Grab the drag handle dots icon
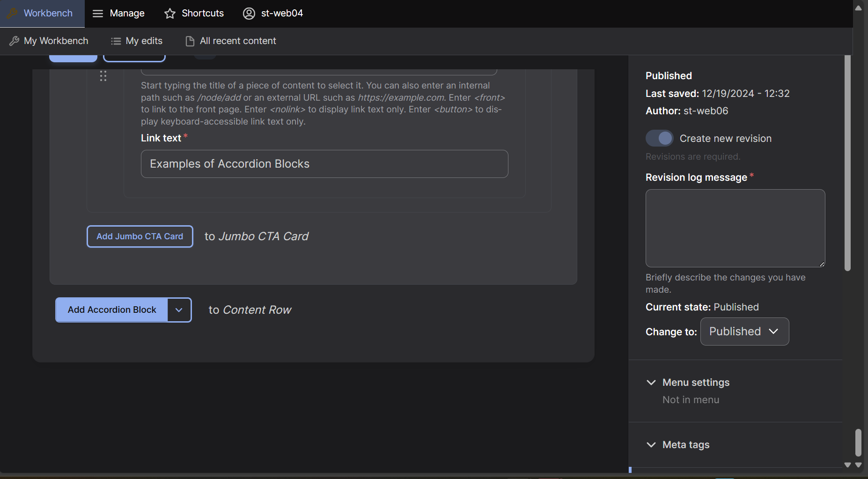The width and height of the screenshot is (868, 479). coord(103,76)
